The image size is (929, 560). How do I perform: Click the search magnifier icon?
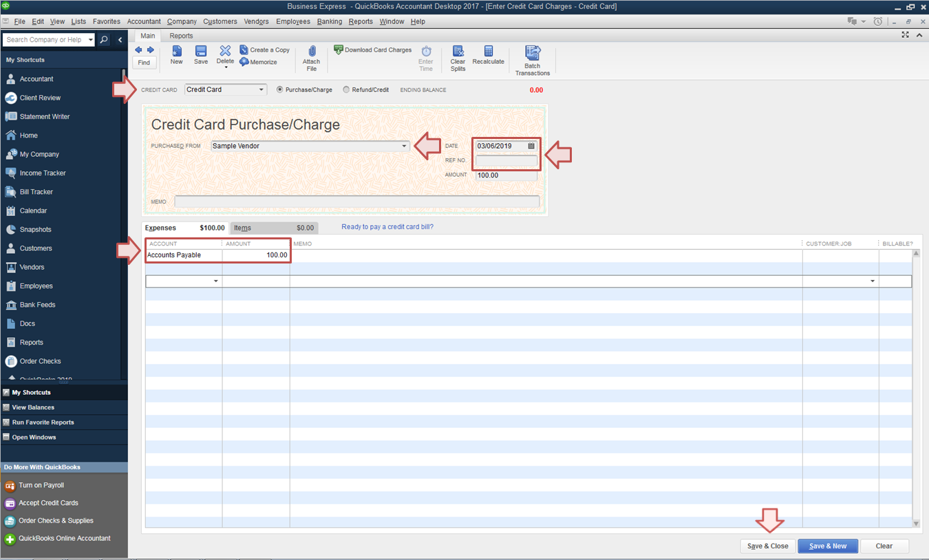point(104,40)
